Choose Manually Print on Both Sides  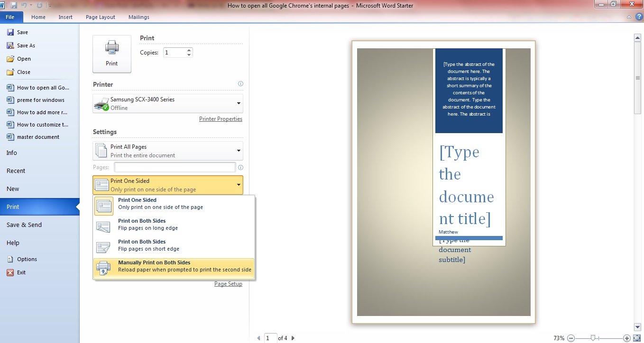pos(174,269)
